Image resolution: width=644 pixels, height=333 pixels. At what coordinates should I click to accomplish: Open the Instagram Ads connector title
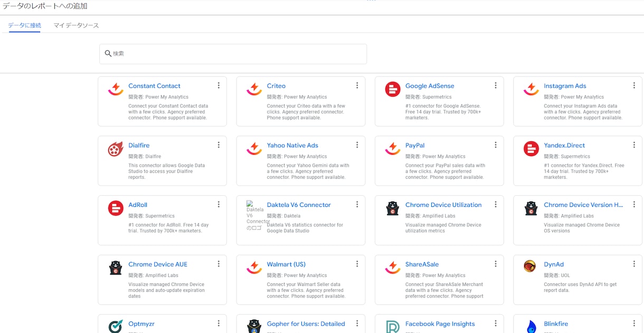point(565,85)
